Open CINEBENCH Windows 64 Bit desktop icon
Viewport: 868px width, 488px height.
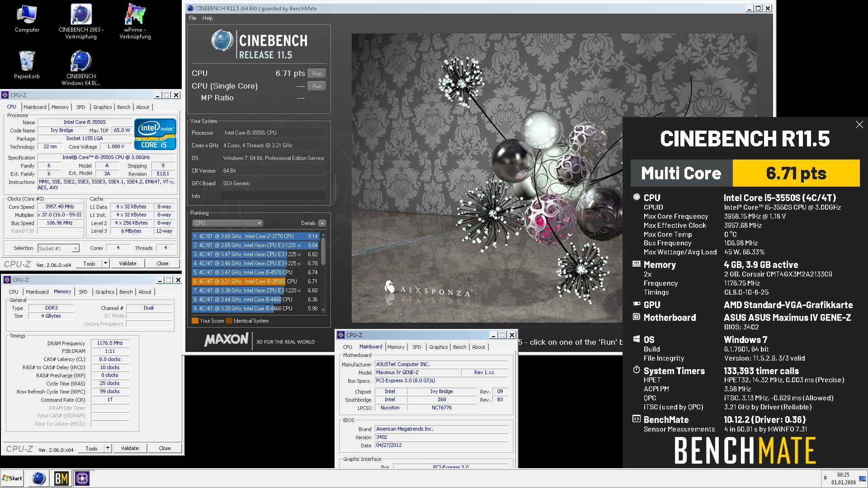(x=81, y=68)
